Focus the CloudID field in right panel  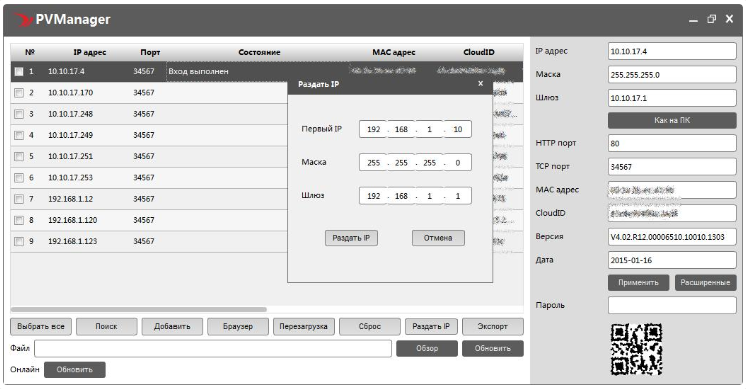pyautogui.click(x=672, y=213)
